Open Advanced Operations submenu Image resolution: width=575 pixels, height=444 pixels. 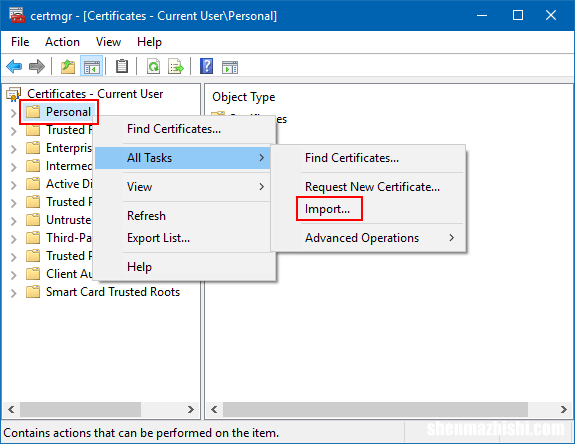pos(380,238)
